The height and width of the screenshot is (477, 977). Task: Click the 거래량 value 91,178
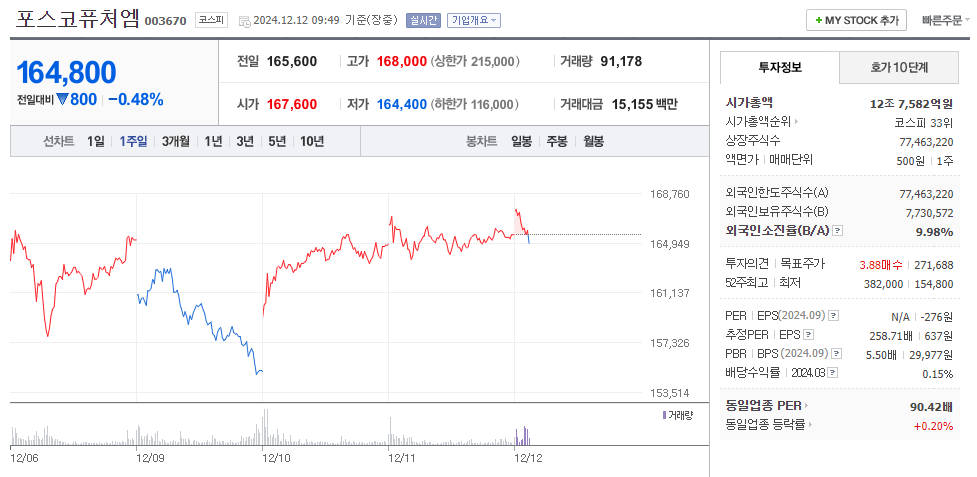[x=621, y=61]
